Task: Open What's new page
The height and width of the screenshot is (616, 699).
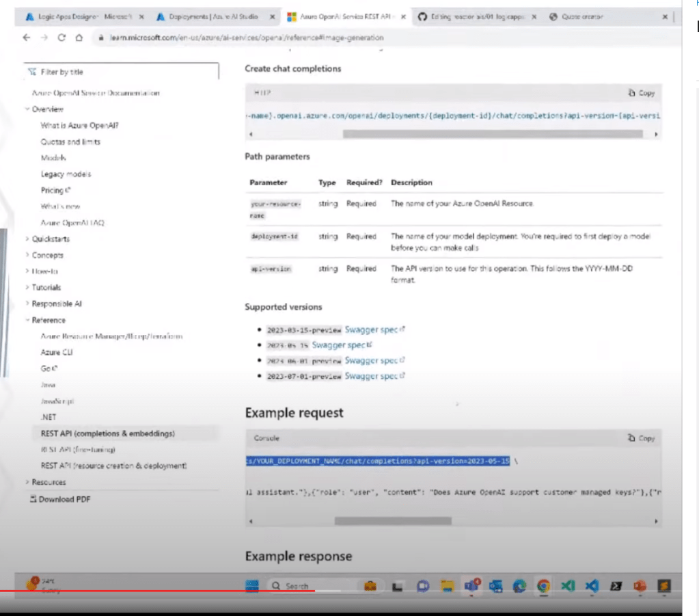Action: [60, 206]
